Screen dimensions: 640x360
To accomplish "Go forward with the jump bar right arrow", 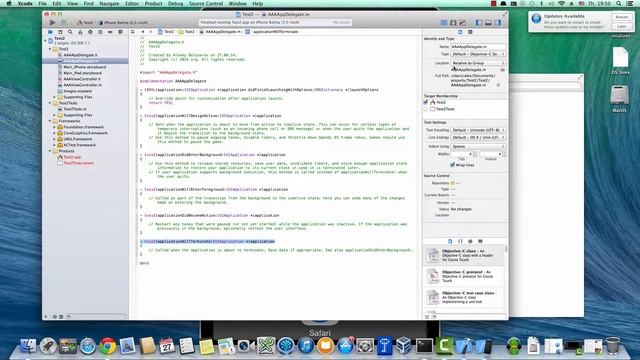I will (150, 31).
